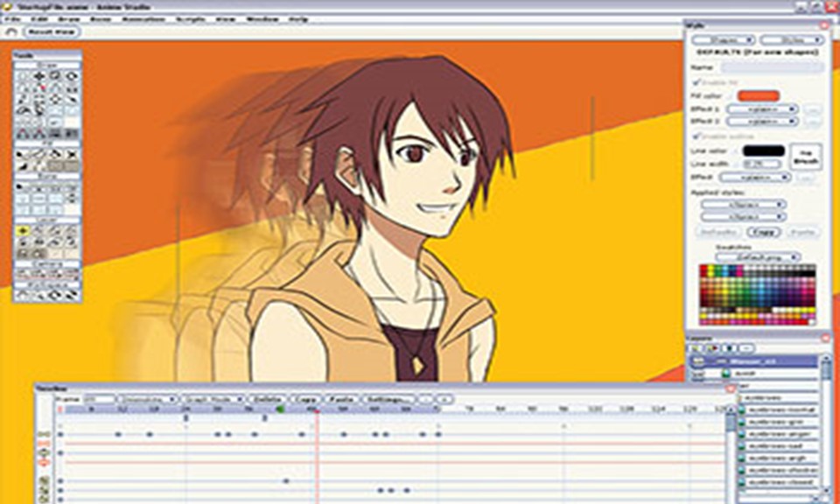Pick the Select Shape tool in Fill section
840x504 pixels.
(23, 155)
